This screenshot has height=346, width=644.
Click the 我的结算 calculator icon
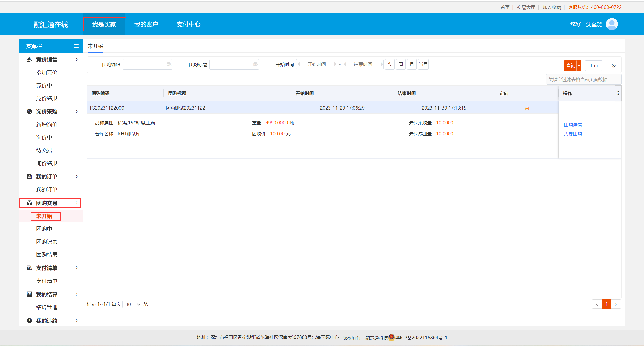(x=29, y=294)
